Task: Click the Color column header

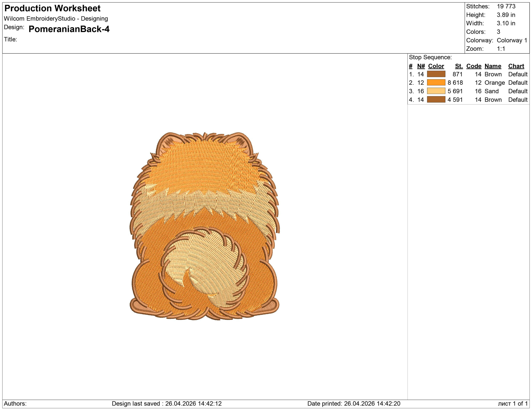Action: click(x=436, y=66)
